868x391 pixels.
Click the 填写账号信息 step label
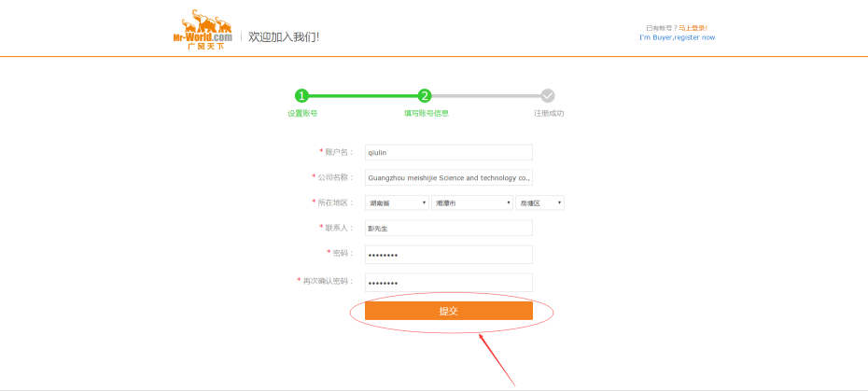coord(426,113)
